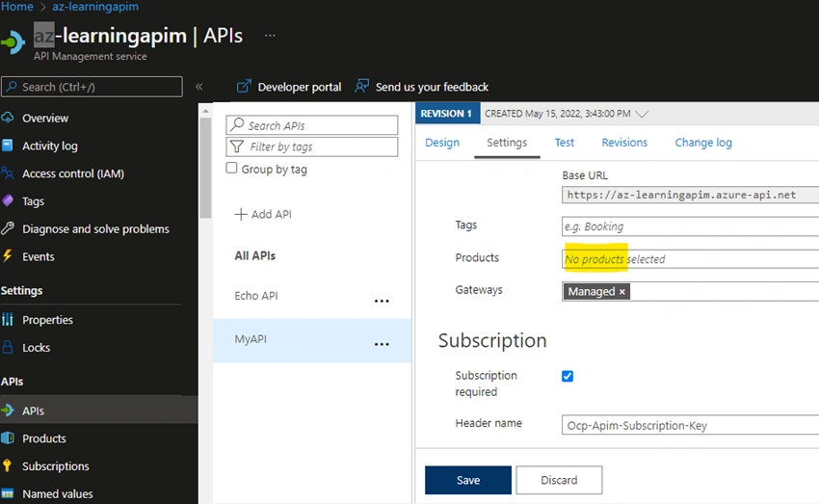The image size is (819, 504).
Task: Focus the Search (Ctrl+/) box
Action: [92, 87]
